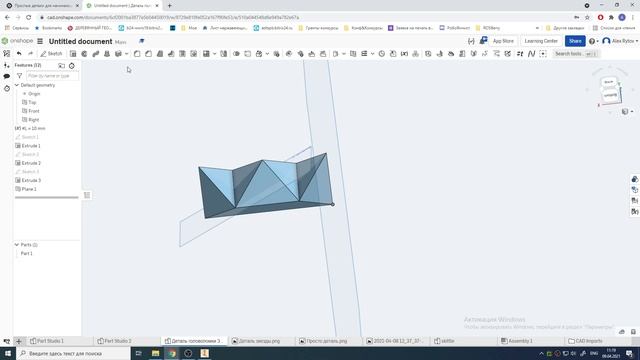Select Extrude 2 in feature list

pyautogui.click(x=31, y=163)
